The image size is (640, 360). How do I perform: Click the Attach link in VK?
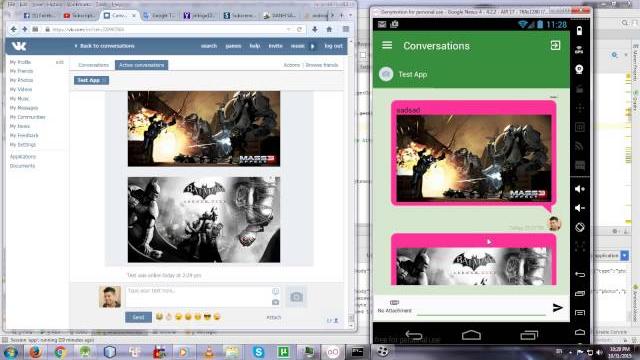pyautogui.click(x=273, y=317)
